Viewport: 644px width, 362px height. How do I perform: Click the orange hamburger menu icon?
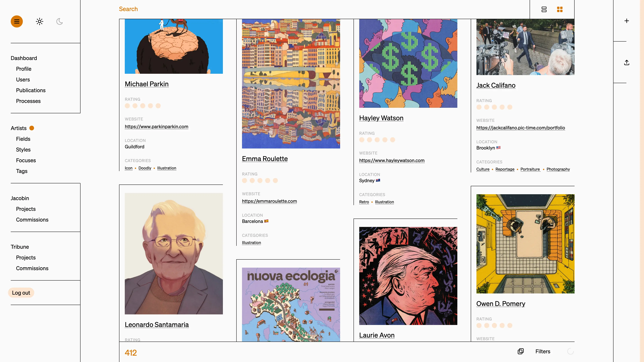17,21
